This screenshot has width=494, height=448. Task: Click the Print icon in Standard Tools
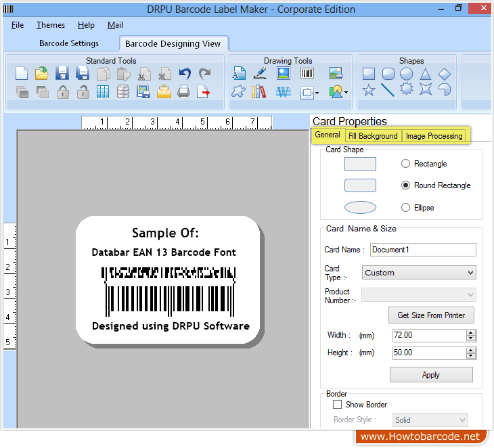coord(184,92)
